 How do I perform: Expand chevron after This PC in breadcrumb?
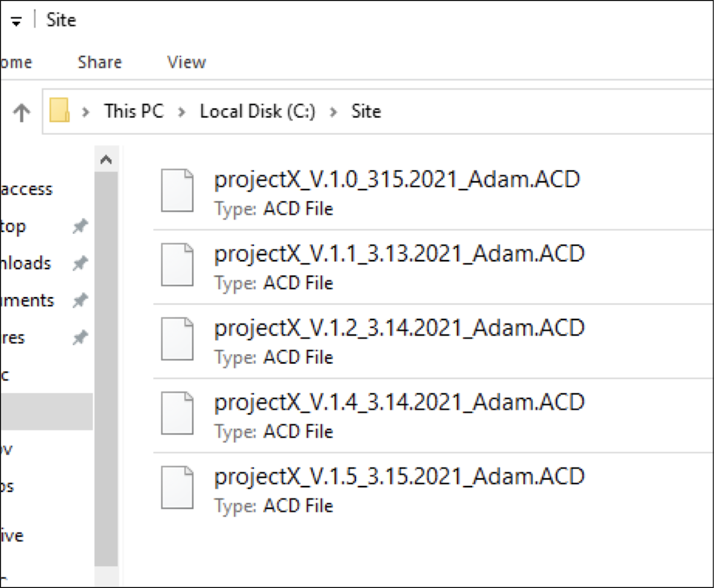[182, 112]
